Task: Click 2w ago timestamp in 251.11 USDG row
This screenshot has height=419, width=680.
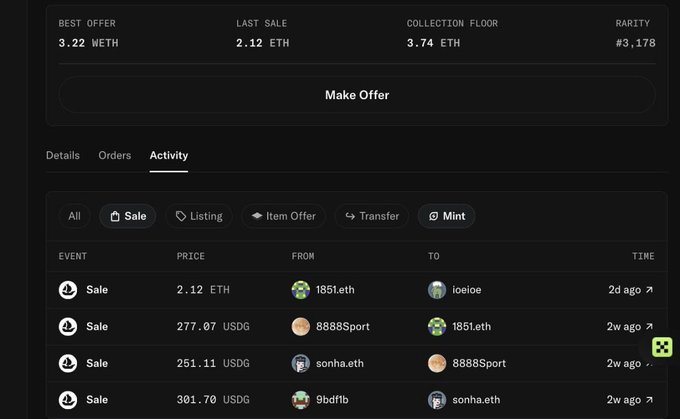Action: [x=624, y=363]
